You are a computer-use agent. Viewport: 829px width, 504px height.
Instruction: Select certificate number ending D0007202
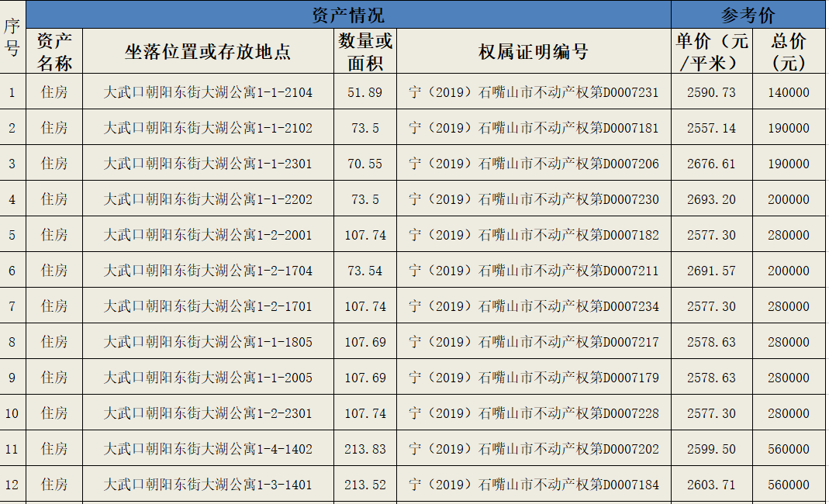pyautogui.click(x=534, y=449)
